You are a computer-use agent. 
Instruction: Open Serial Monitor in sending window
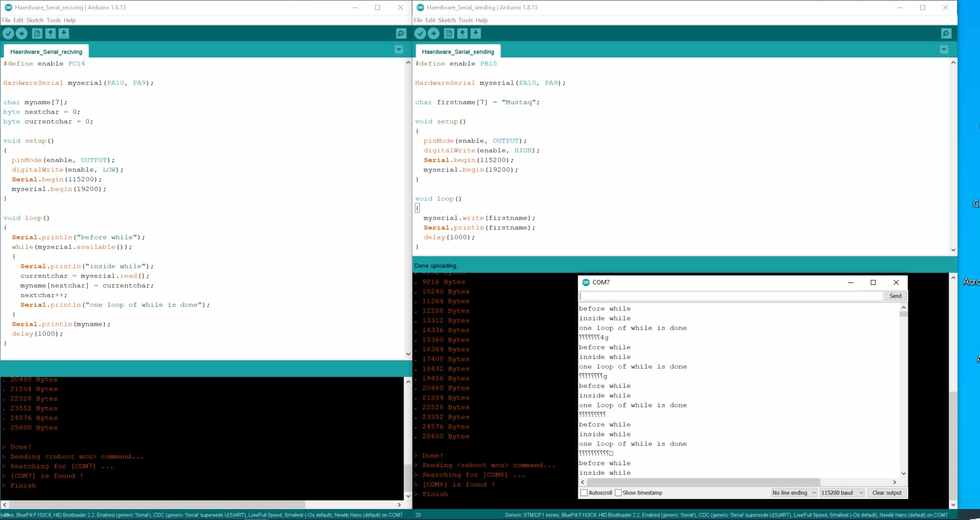[946, 33]
